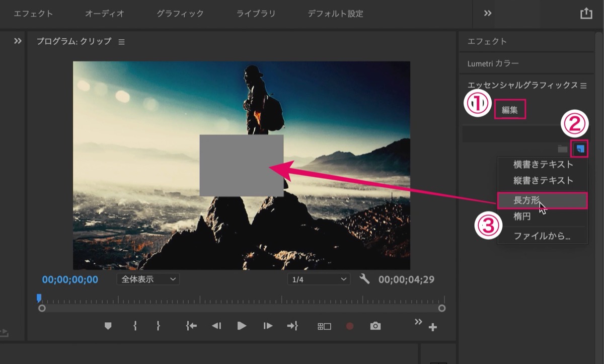Play the program monitor clip

point(242,326)
